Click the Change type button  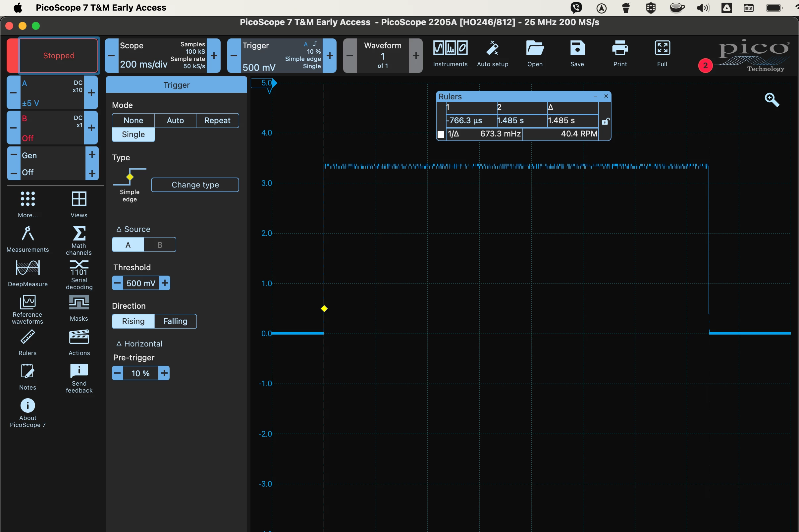195,185
